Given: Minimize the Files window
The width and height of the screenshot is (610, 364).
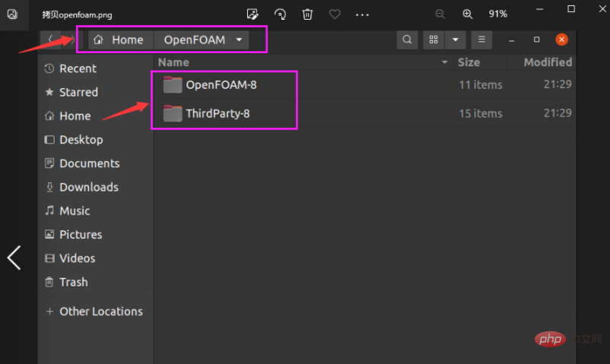Looking at the screenshot, I should [x=512, y=40].
